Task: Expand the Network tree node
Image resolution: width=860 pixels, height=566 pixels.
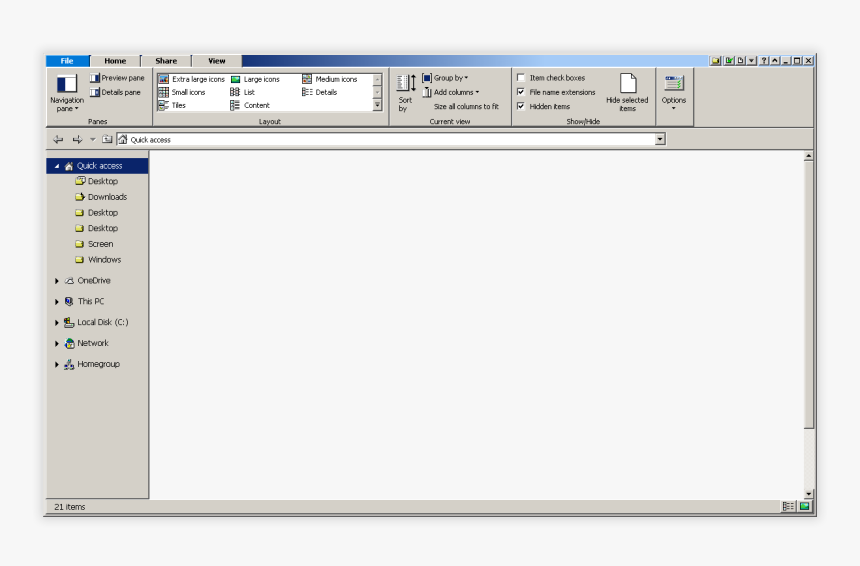Action: coord(56,343)
